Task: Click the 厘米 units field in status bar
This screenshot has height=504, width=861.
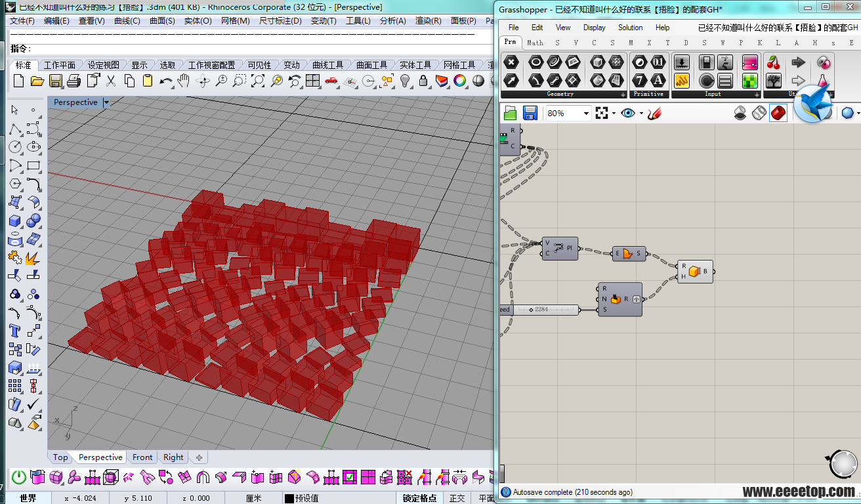Action: (254, 498)
